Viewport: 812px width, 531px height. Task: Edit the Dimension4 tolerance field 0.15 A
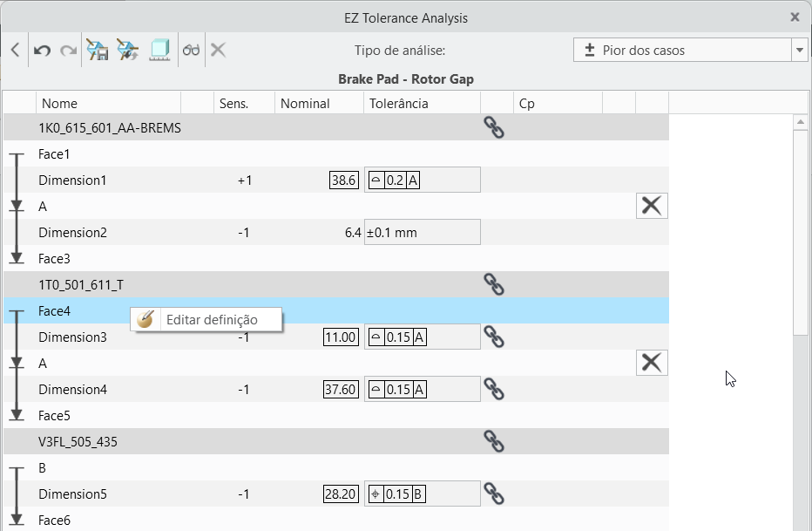422,389
